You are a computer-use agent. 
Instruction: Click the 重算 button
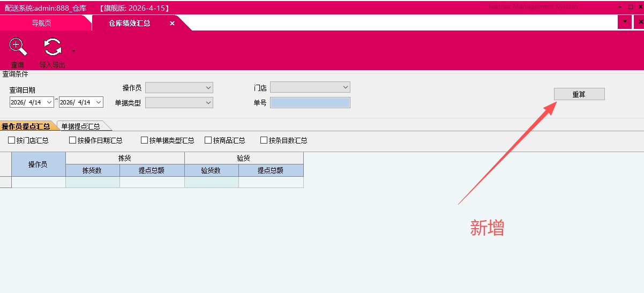coord(579,94)
